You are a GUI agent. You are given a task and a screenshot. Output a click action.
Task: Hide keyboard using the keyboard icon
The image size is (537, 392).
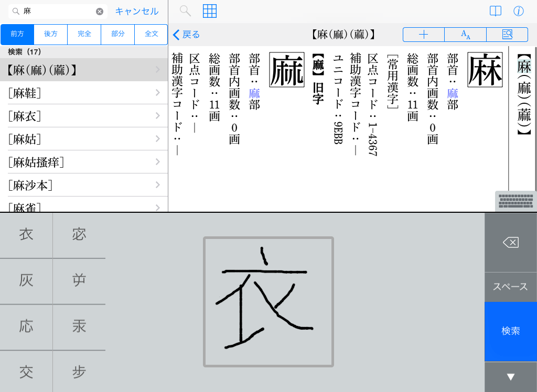pyautogui.click(x=516, y=201)
